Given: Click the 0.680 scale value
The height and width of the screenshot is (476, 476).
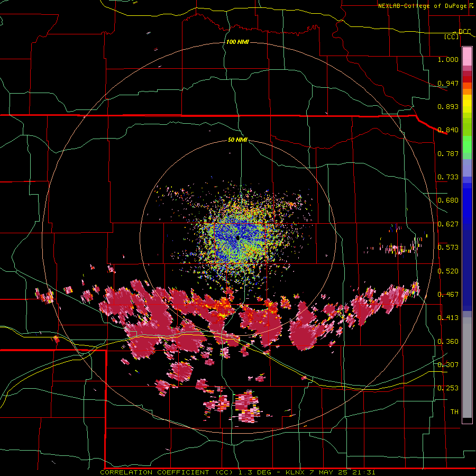Looking at the screenshot, I should click(x=448, y=200).
